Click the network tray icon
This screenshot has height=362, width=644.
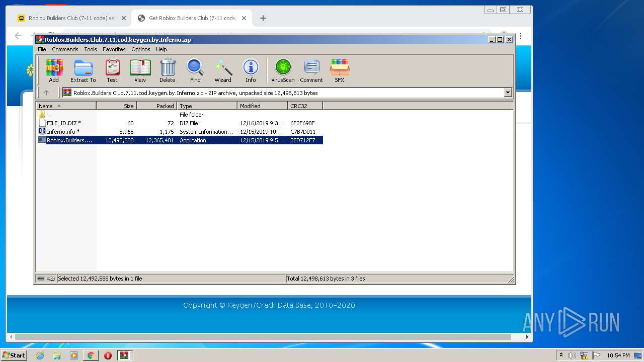(584, 355)
